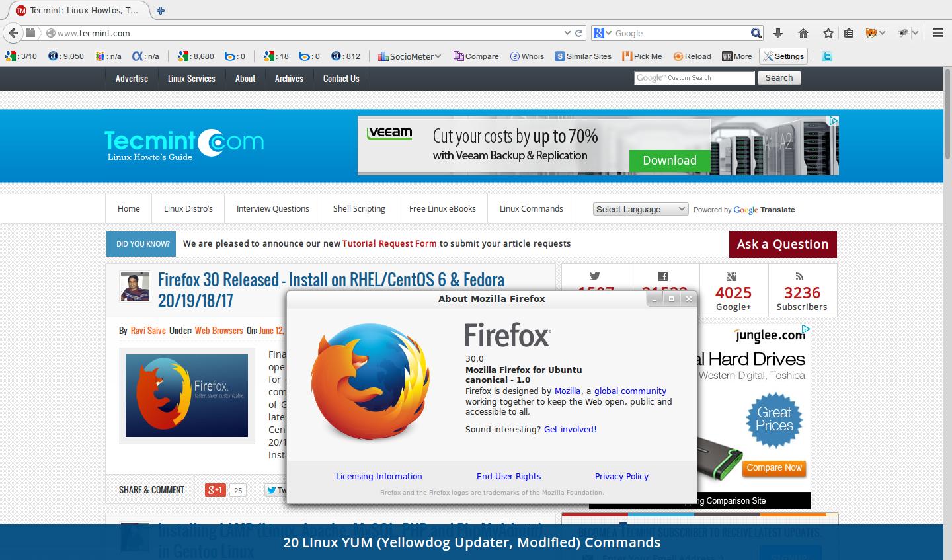This screenshot has height=560, width=952.
Task: Open the URL history dropdown arrow
Action: 567,33
